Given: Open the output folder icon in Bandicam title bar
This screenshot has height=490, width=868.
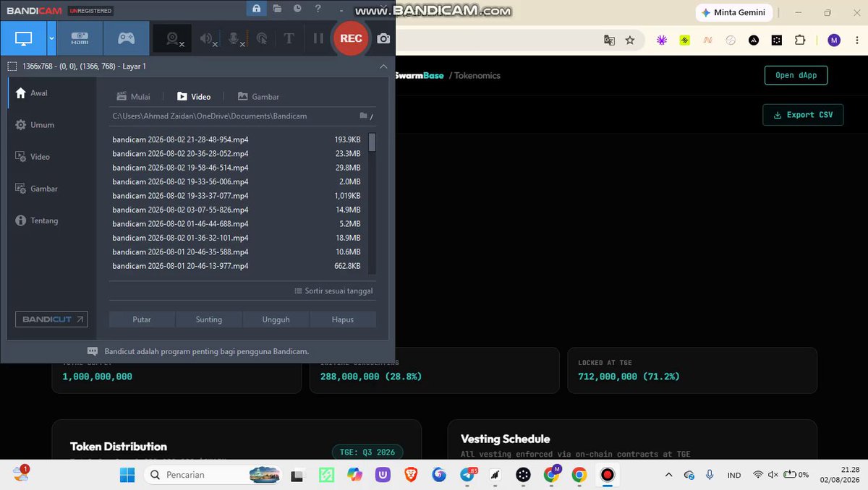Looking at the screenshot, I should (x=278, y=9).
